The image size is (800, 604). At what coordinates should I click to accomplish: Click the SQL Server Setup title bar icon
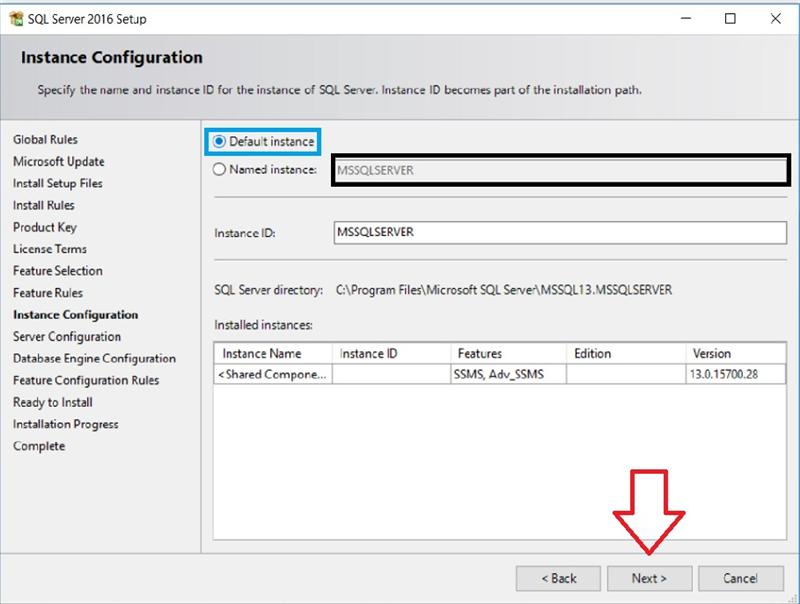pyautogui.click(x=15, y=18)
